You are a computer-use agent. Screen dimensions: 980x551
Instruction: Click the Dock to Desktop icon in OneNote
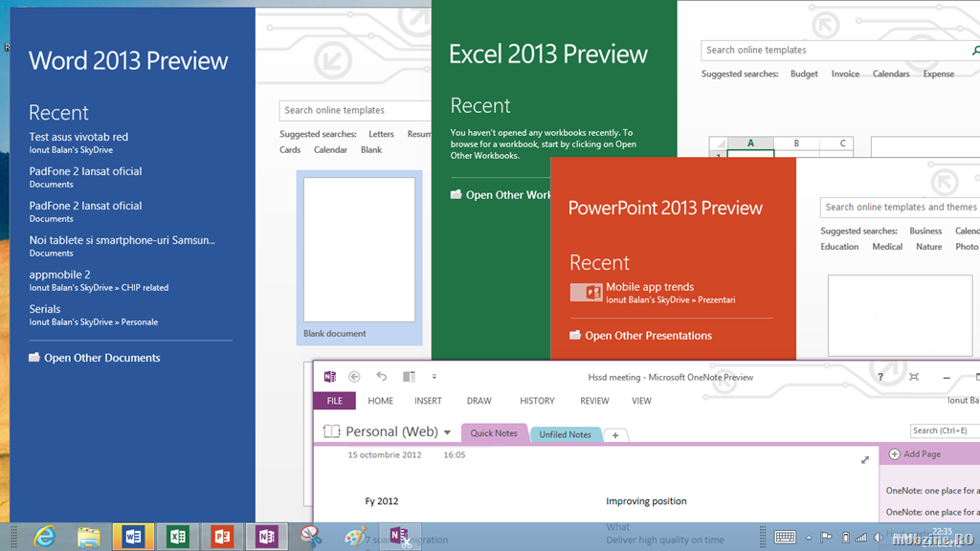click(x=409, y=377)
